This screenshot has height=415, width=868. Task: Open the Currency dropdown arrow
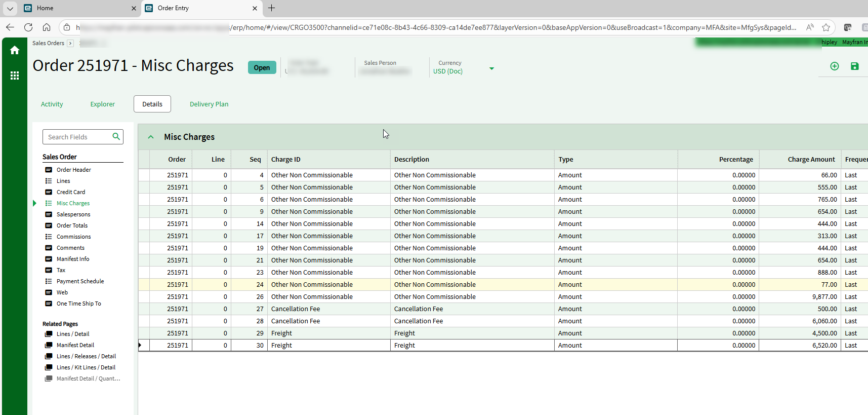tap(491, 69)
